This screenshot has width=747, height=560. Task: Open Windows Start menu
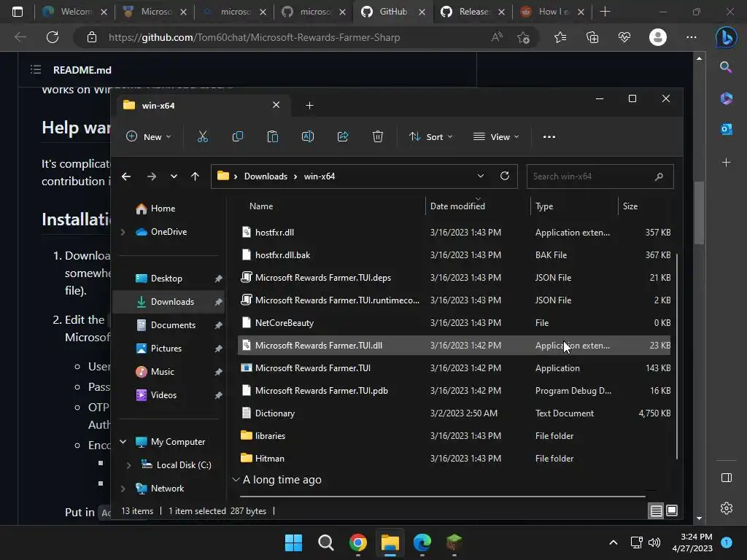[293, 542]
